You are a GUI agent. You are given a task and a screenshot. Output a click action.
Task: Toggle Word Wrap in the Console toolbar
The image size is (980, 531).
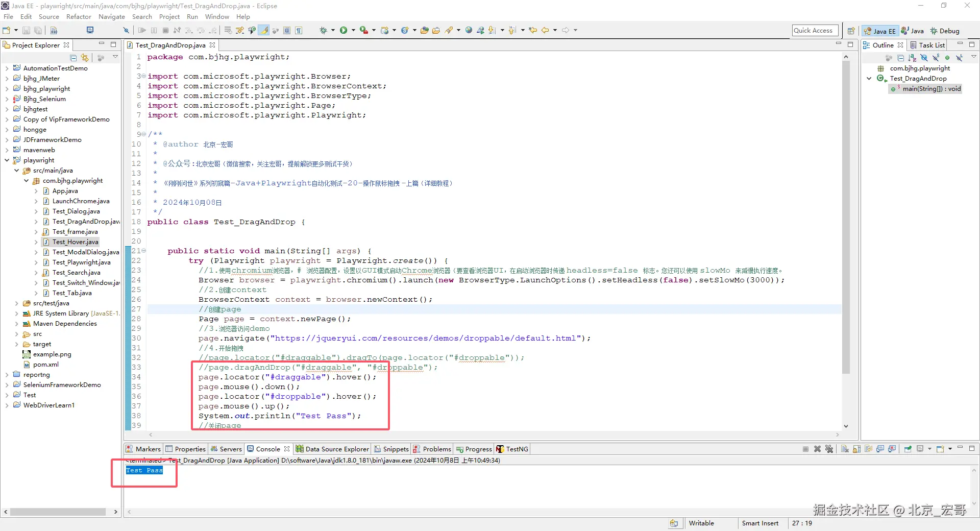pos(868,449)
